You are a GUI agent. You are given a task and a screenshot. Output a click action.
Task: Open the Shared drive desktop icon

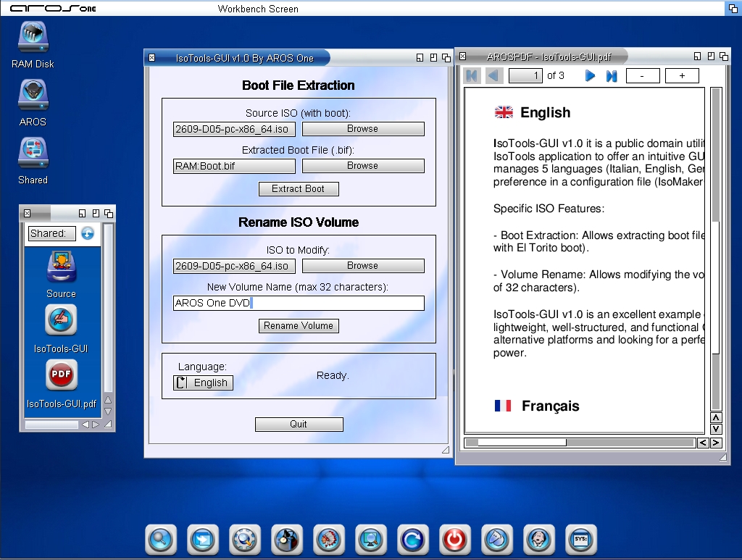coord(33,153)
